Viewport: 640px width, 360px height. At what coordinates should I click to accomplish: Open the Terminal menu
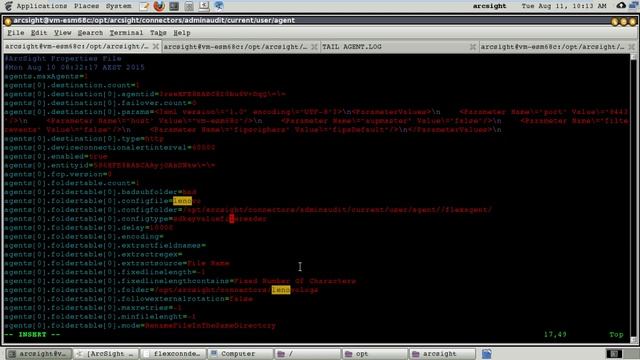pyautogui.click(x=126, y=33)
